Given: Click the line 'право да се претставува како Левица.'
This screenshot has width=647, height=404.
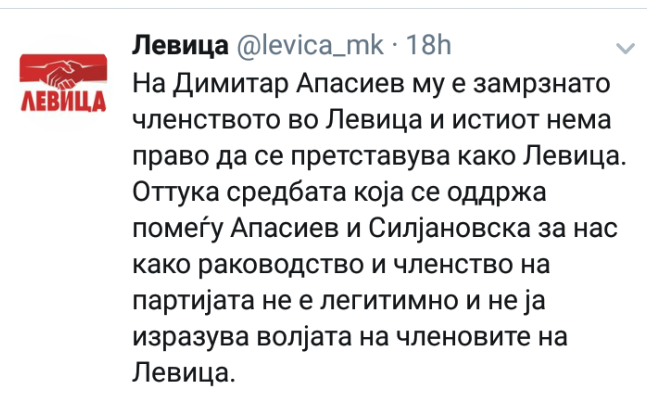Looking at the screenshot, I should point(379,157).
